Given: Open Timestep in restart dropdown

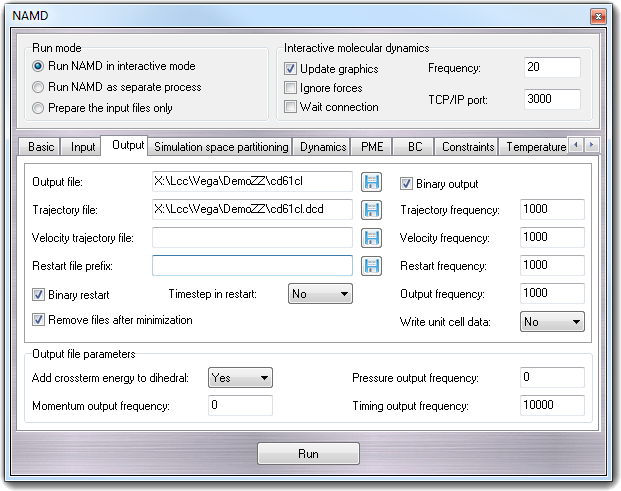Looking at the screenshot, I should pyautogui.click(x=320, y=294).
